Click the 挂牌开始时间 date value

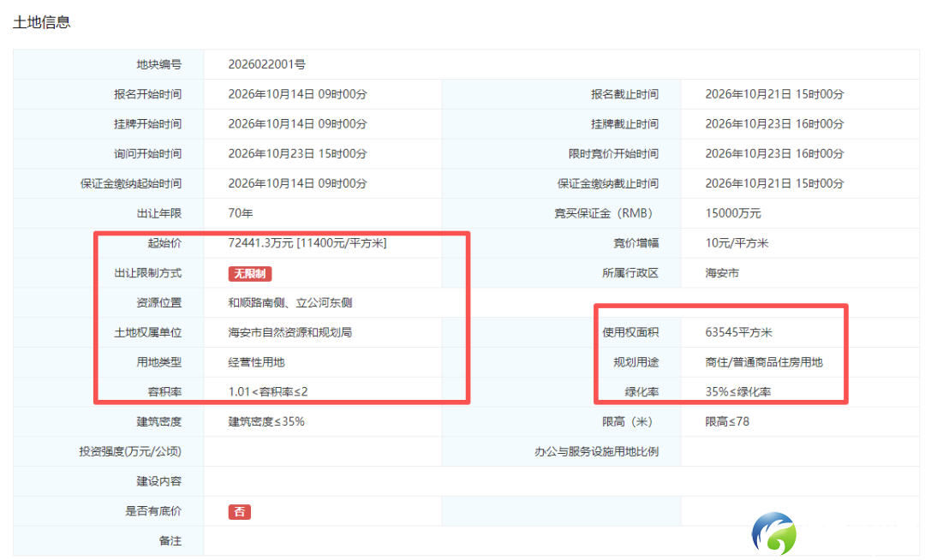(297, 124)
